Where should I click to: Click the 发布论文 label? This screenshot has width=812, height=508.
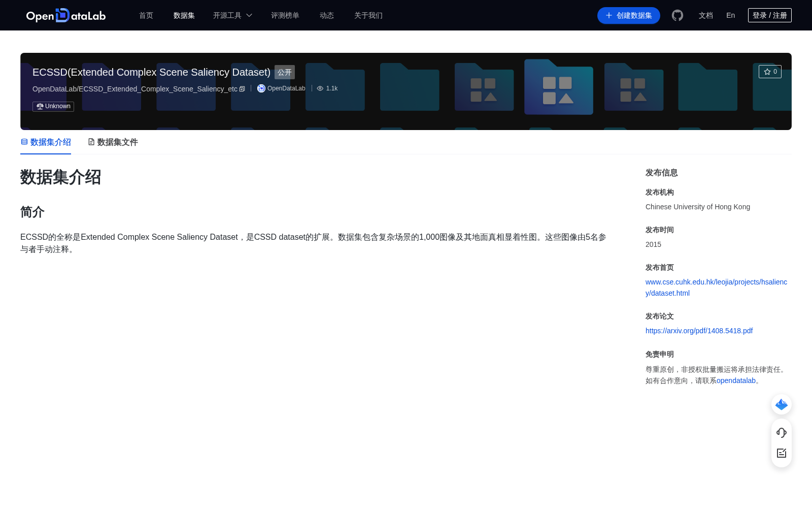(660, 316)
